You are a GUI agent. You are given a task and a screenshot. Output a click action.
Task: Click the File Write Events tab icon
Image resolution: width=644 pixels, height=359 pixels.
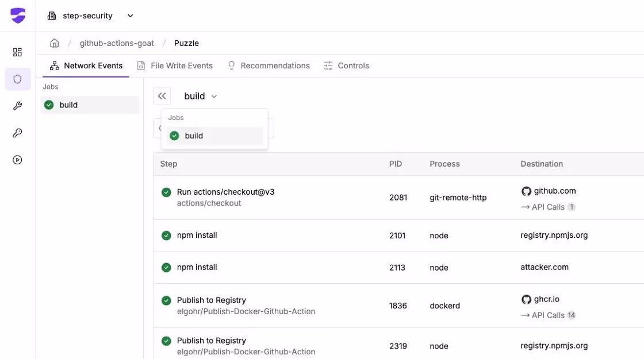141,65
